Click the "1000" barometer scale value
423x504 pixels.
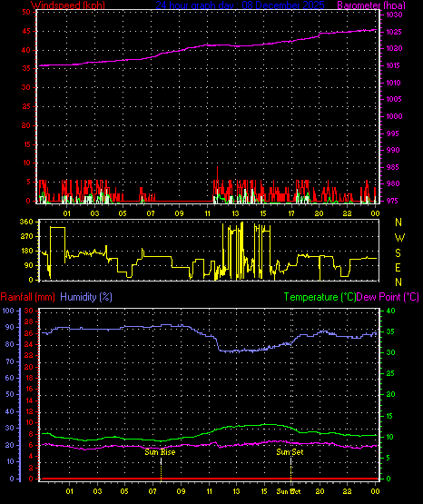coord(394,116)
